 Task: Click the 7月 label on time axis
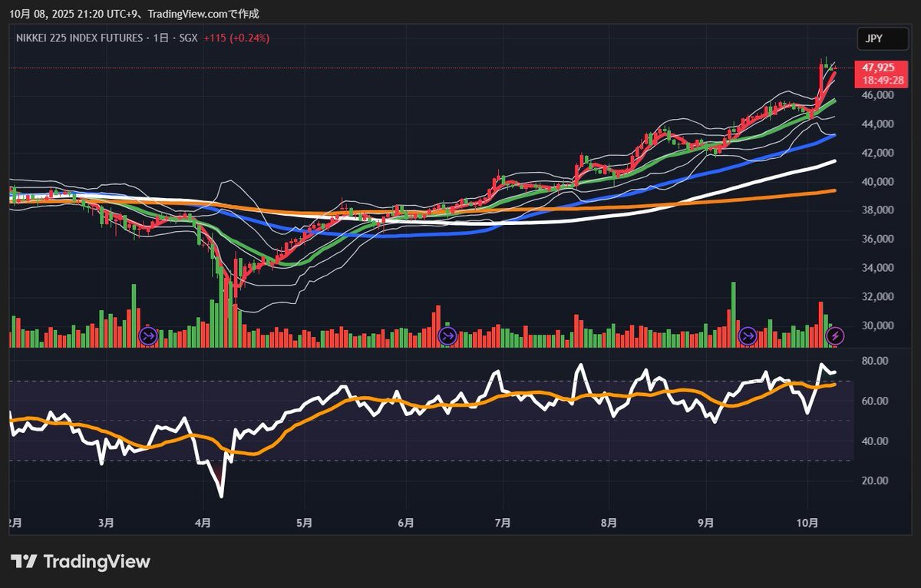(503, 523)
